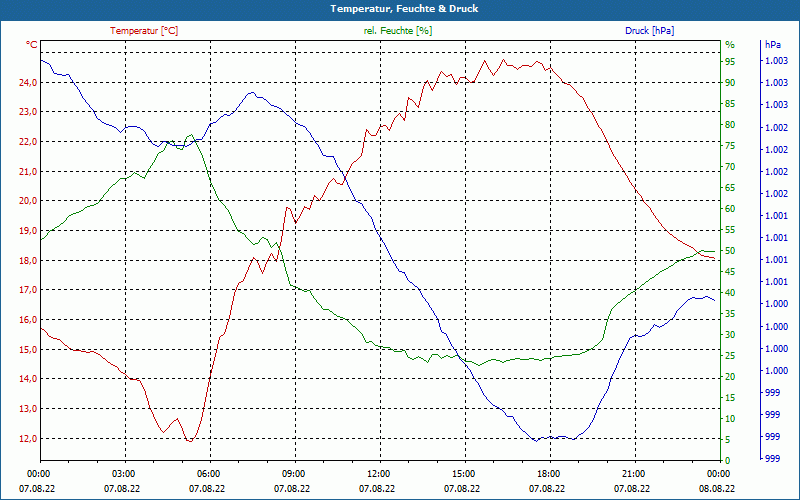Click the green '95' humidity axis value
Screen dimensions: 800x500
coord(730,62)
